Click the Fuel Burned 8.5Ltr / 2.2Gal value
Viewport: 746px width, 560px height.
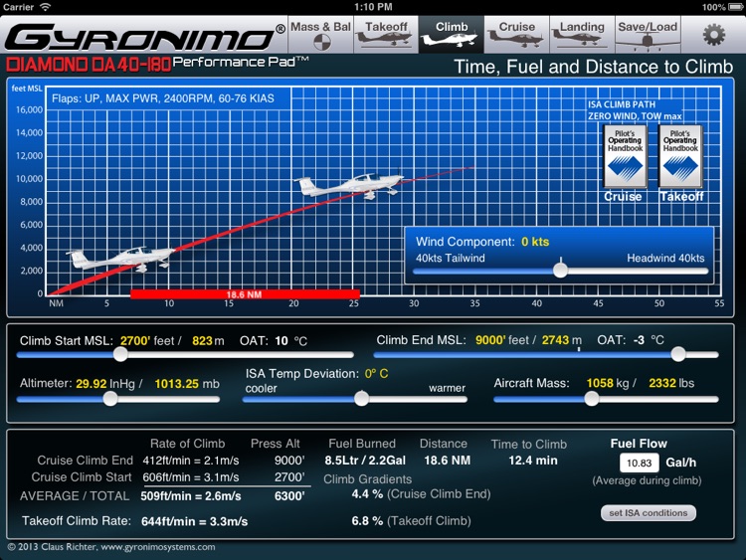pos(365,461)
